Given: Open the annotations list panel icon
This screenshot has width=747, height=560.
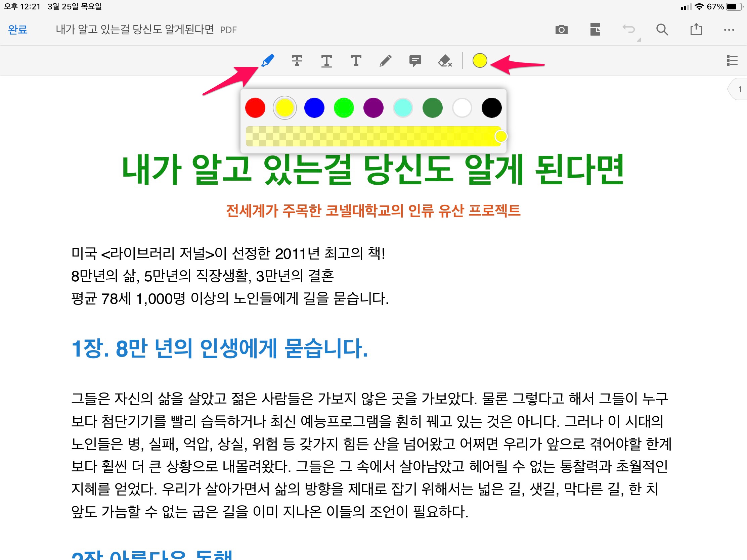Looking at the screenshot, I should pyautogui.click(x=732, y=61).
